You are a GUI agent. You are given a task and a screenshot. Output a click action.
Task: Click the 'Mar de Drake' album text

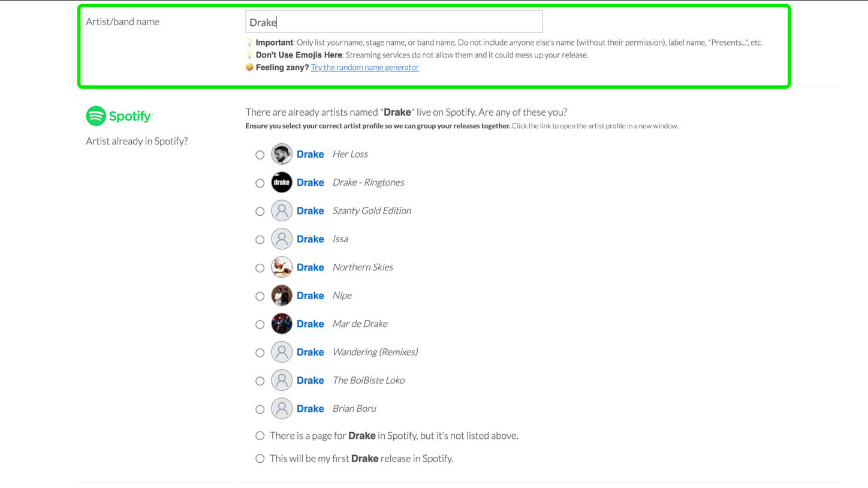pyautogui.click(x=360, y=324)
